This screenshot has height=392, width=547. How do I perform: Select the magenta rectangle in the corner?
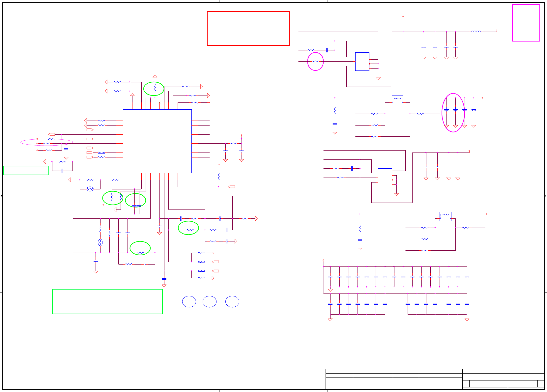click(x=526, y=23)
